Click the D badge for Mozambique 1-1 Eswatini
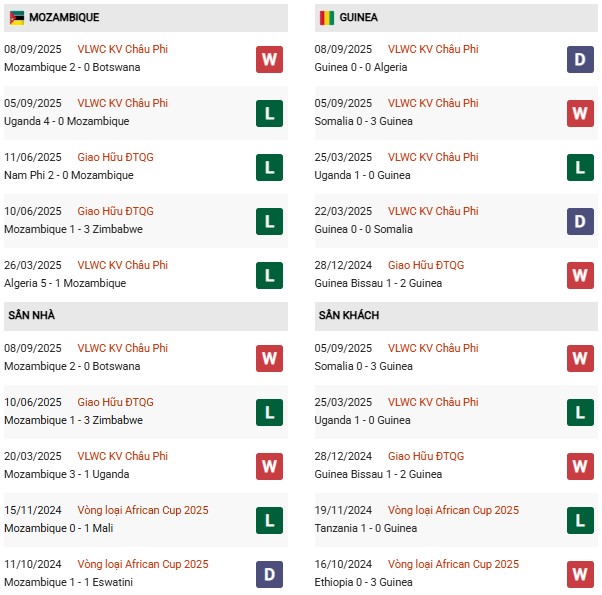 pos(269,574)
